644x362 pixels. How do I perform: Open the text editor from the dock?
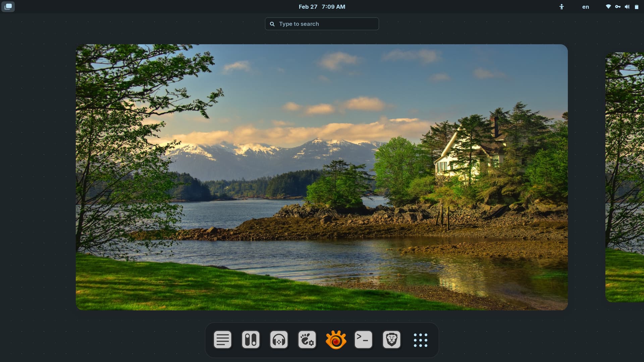pyautogui.click(x=222, y=340)
